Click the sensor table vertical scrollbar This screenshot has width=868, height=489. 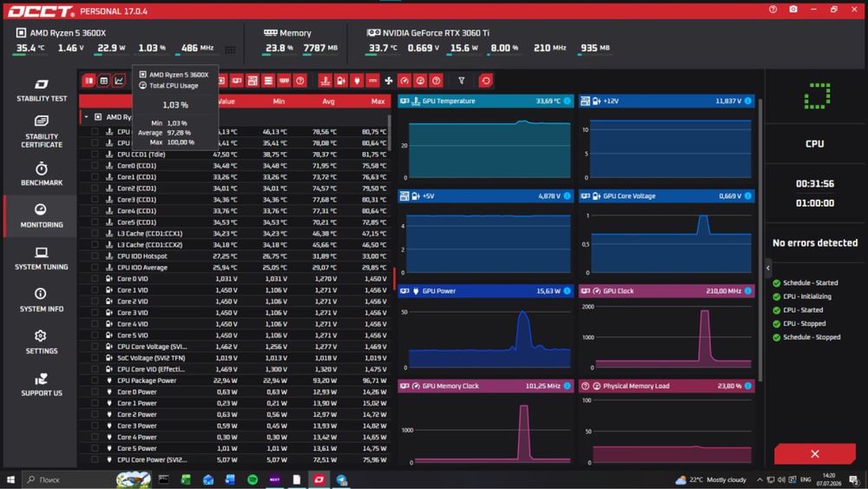[390, 133]
